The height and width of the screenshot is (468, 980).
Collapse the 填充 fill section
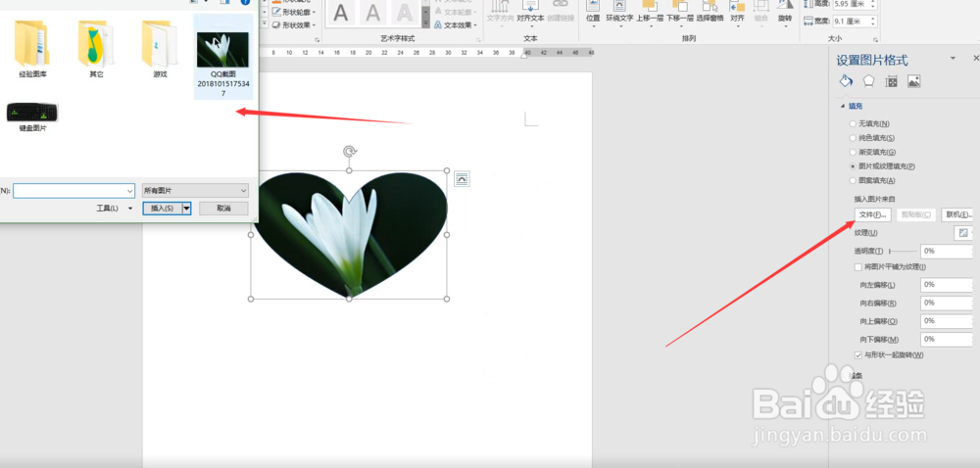pos(843,107)
